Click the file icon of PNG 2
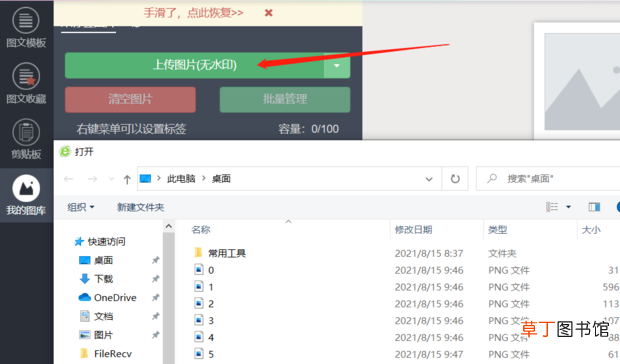This screenshot has width=620, height=364. pyautogui.click(x=199, y=303)
